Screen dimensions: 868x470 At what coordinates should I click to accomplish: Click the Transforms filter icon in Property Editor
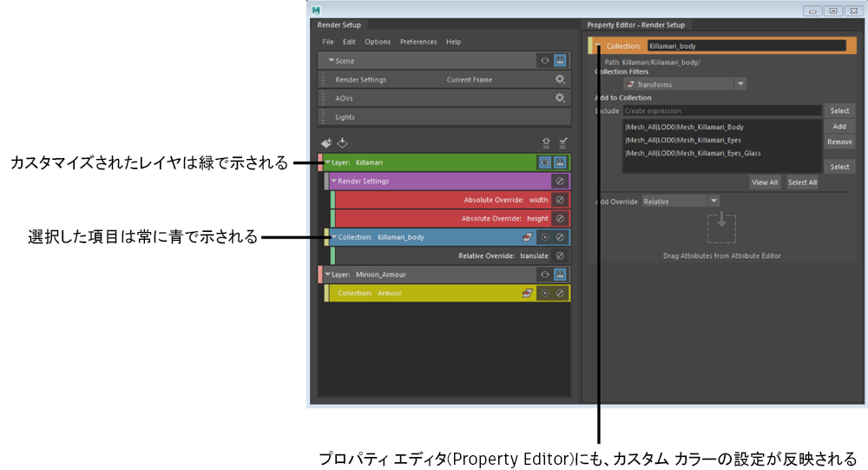tap(630, 84)
